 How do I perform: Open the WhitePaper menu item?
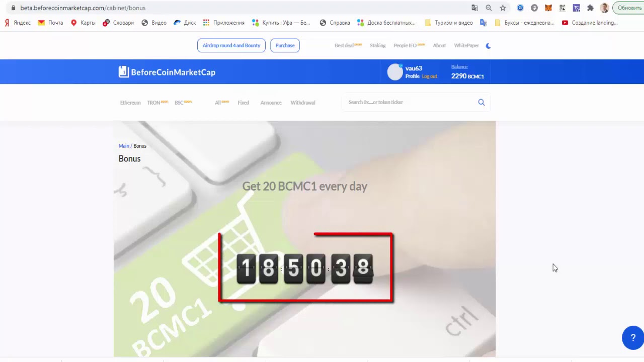tap(466, 45)
